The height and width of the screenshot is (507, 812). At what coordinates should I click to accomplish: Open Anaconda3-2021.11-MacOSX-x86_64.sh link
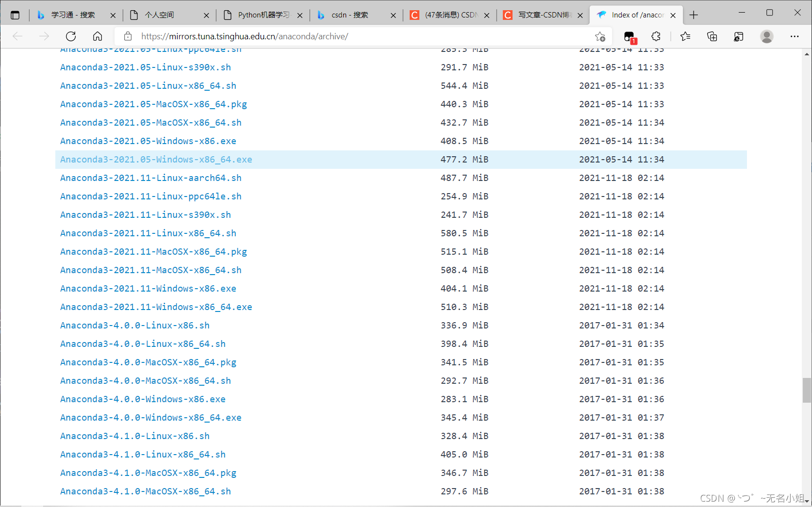tap(151, 270)
